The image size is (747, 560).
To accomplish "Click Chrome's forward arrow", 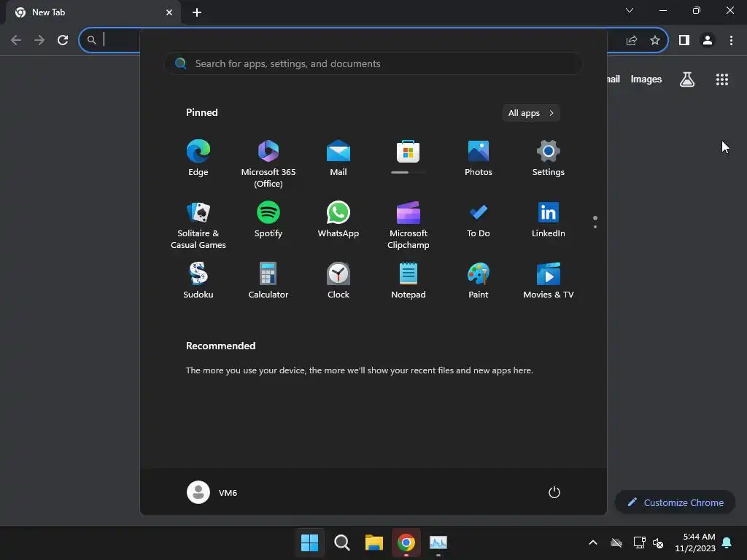I will click(39, 41).
